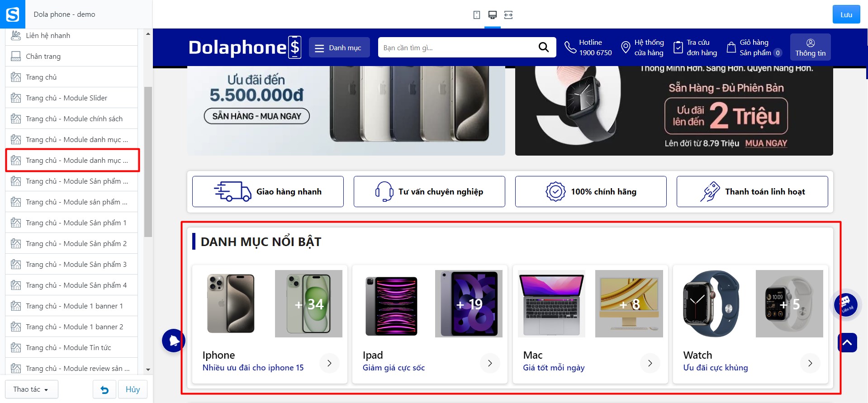Click the search magnifier icon
This screenshot has width=868, height=403.
pyautogui.click(x=543, y=47)
